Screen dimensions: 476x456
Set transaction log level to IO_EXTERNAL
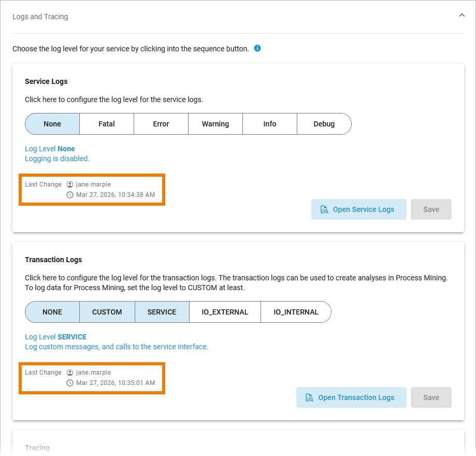coord(225,312)
